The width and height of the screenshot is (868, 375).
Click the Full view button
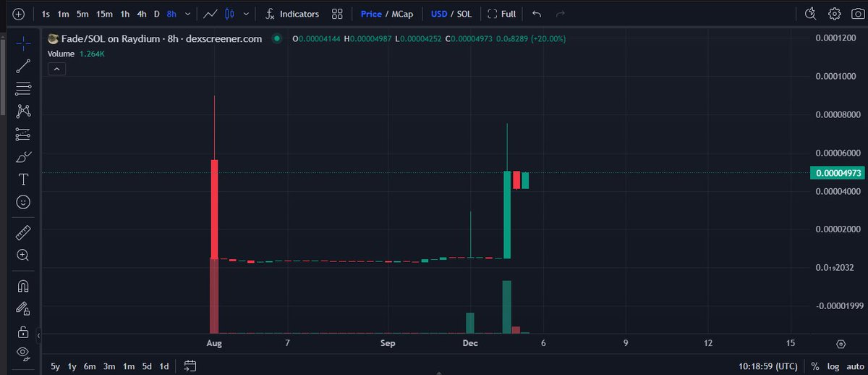[502, 14]
